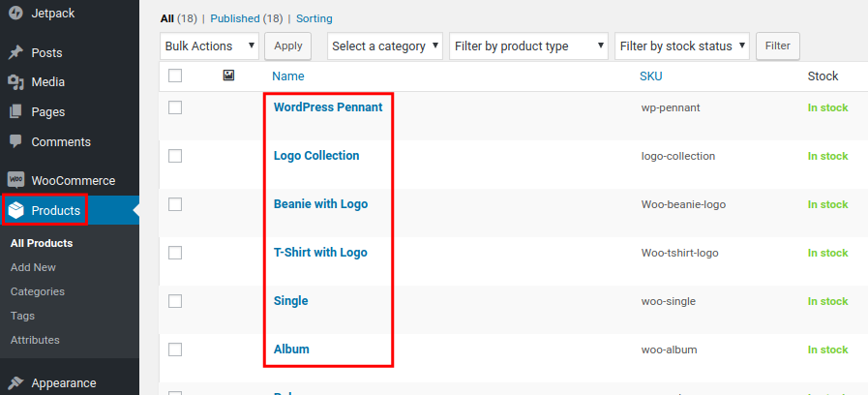Select the Beanie with Logo checkbox
The image size is (868, 395).
coord(175,204)
